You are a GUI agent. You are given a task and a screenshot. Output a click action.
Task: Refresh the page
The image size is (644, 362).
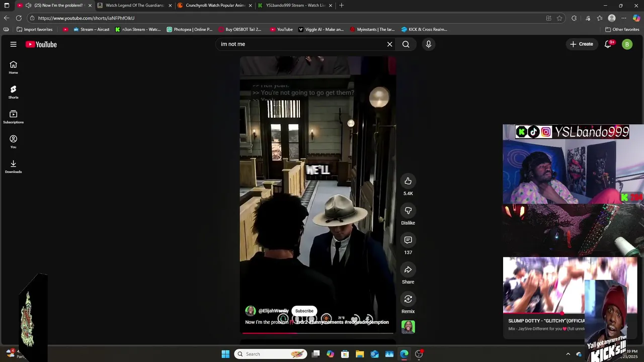tap(19, 18)
